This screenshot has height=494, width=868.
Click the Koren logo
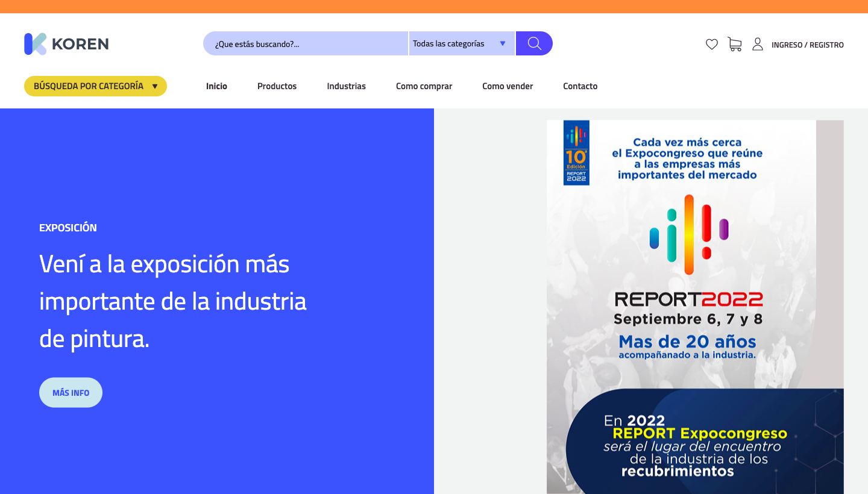pos(66,44)
